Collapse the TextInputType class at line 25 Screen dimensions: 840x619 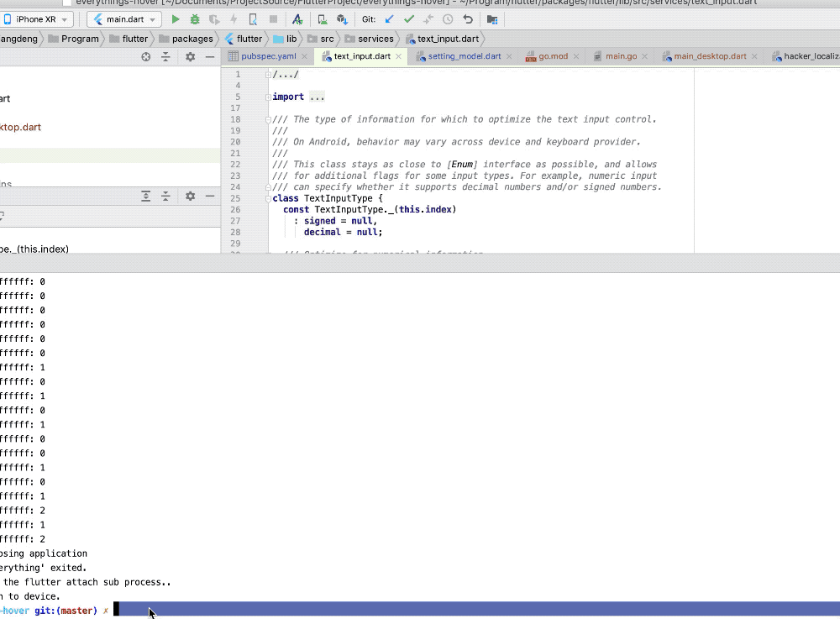(269, 199)
